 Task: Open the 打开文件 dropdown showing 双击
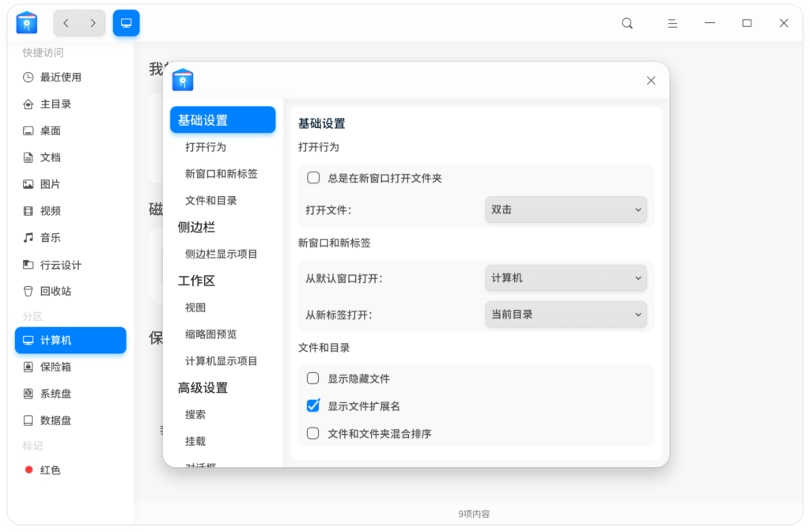point(566,209)
